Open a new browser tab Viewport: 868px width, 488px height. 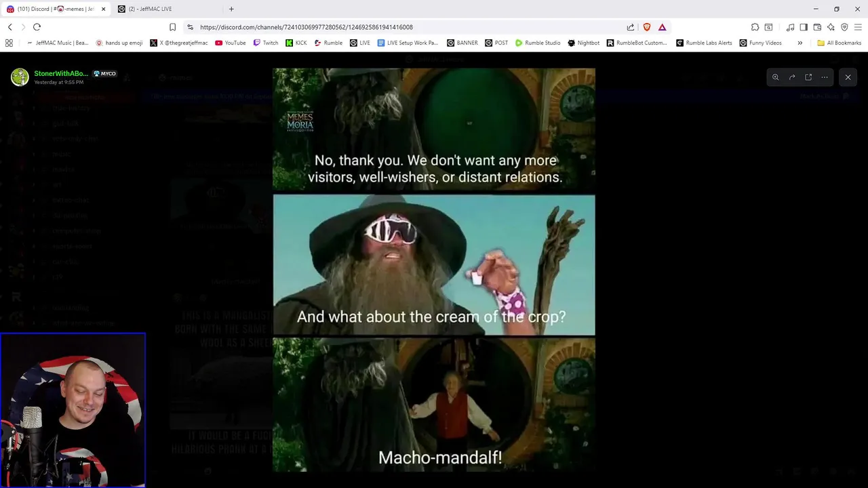tap(231, 9)
